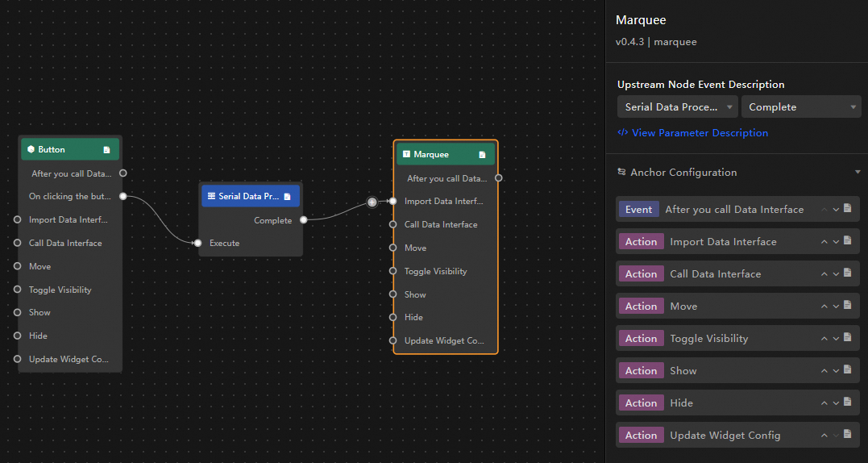The image size is (868, 463).
Task: Click Serial Data node's Complete output anchor
Action: [303, 220]
